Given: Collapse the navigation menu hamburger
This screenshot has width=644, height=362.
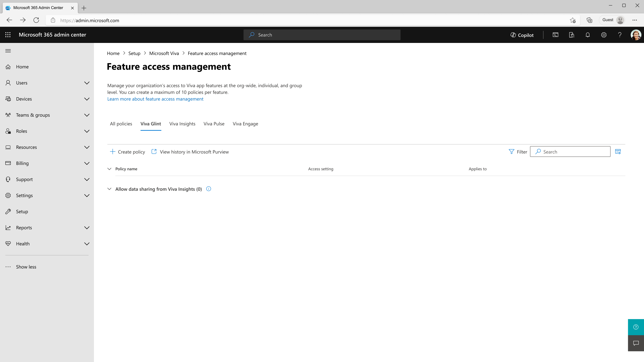Looking at the screenshot, I should coord(8,51).
